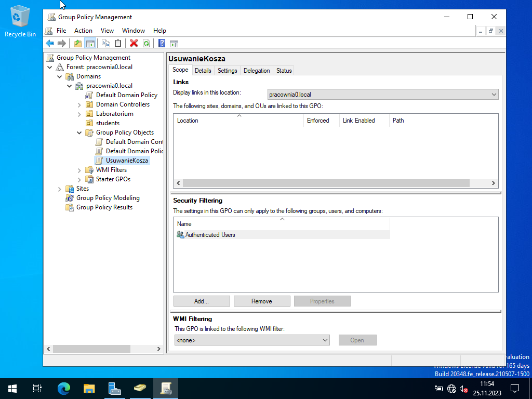Click the Copy toolbar icon
Viewport: 532px width, 399px height.
pyautogui.click(x=106, y=44)
